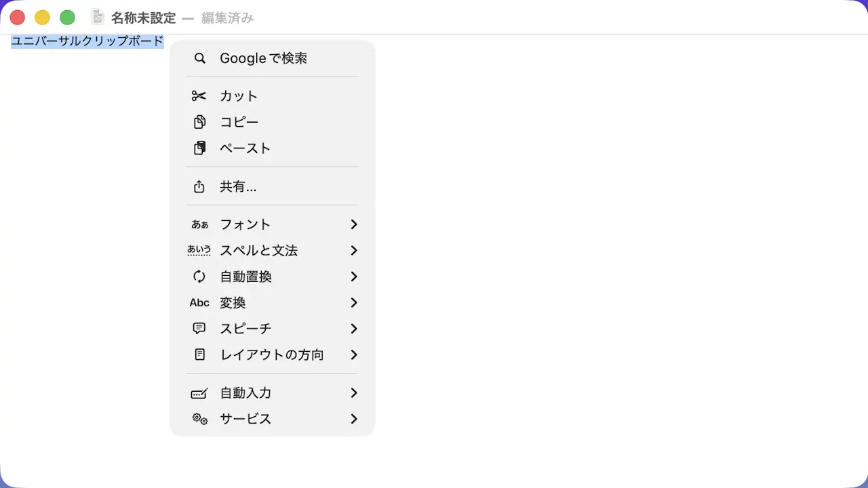Expand the フォント submenu chevron

(x=353, y=224)
